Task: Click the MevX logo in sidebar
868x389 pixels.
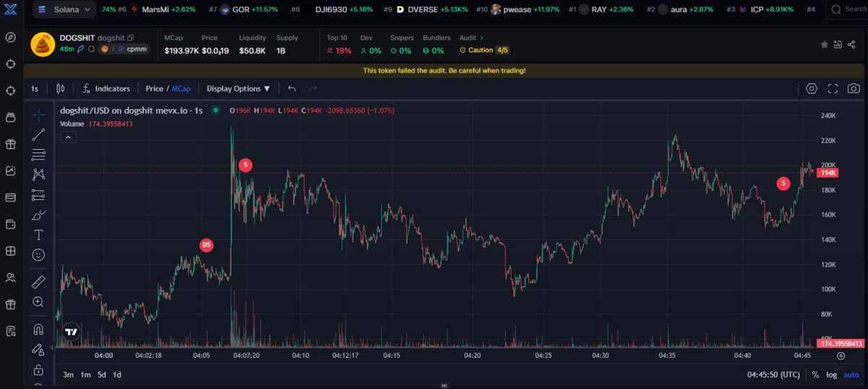Action: coord(10,9)
